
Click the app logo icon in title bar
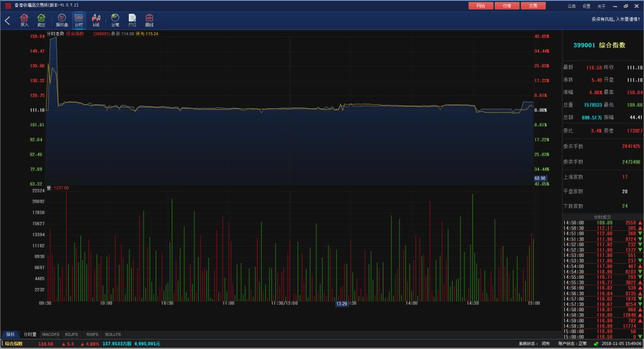coord(7,6)
